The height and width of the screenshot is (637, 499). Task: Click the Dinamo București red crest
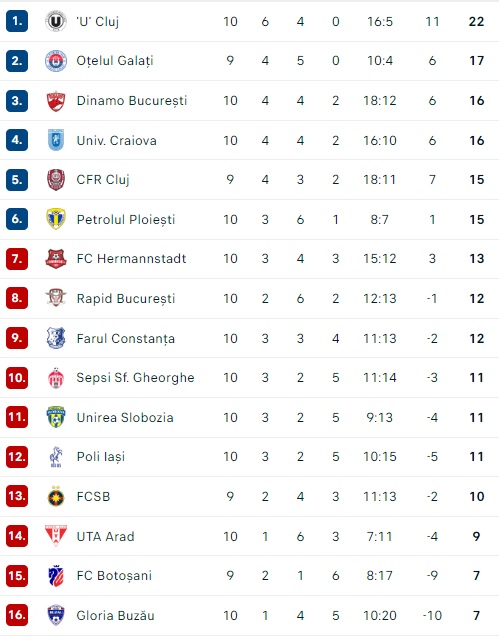[x=56, y=101]
